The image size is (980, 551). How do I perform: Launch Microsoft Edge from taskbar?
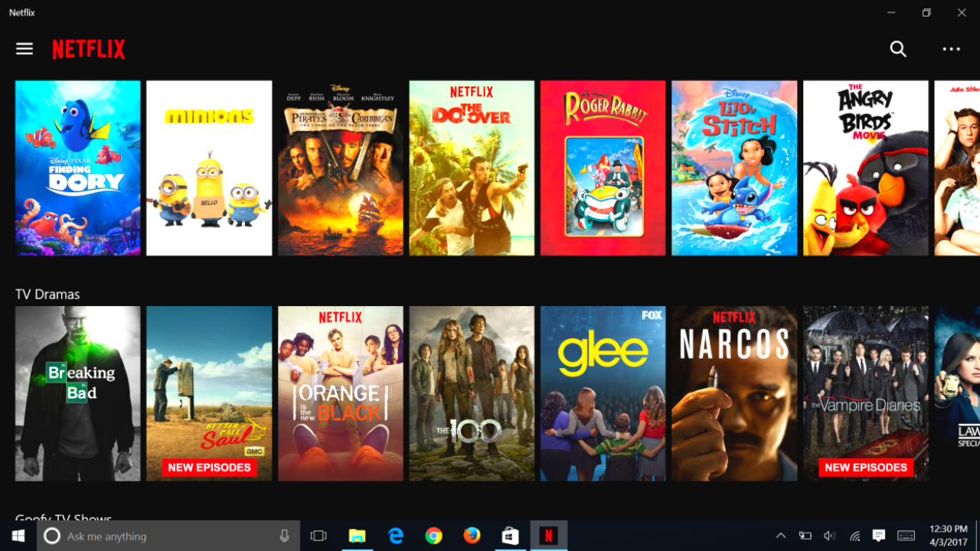[x=396, y=536]
